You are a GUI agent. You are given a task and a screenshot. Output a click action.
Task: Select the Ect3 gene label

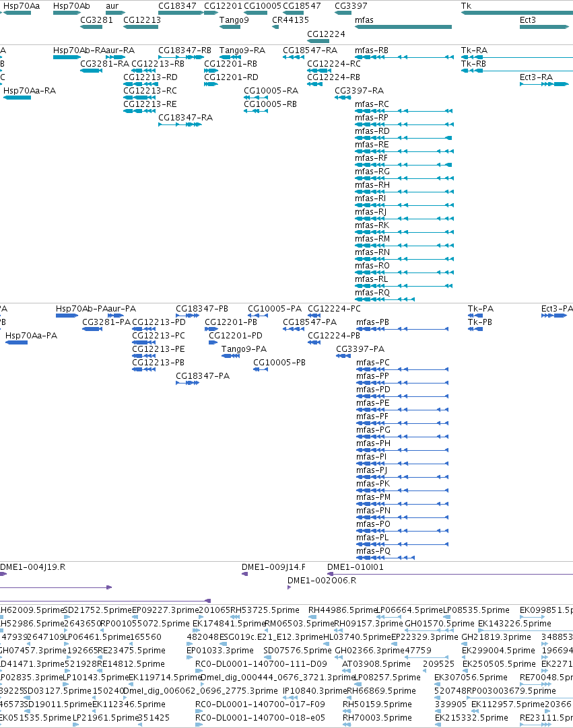pos(527,20)
